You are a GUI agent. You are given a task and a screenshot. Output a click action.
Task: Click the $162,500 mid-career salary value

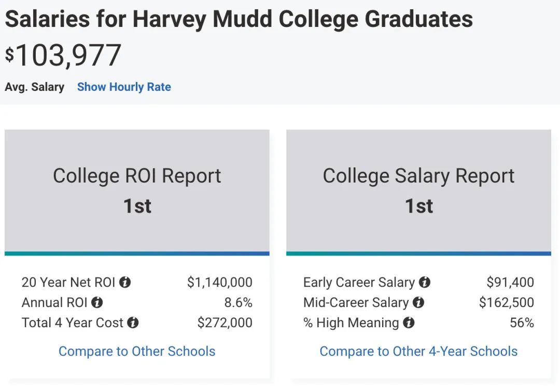[506, 303]
